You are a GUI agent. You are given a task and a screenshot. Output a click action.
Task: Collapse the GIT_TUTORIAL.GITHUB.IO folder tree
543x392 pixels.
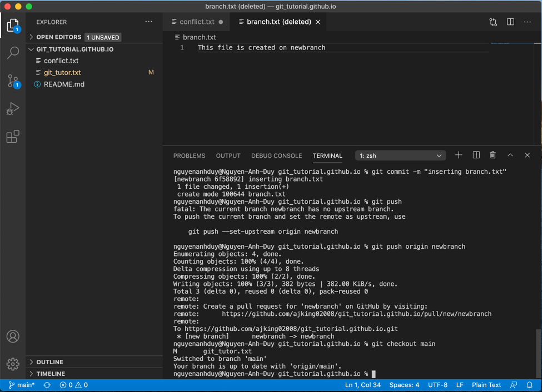pos(74,49)
